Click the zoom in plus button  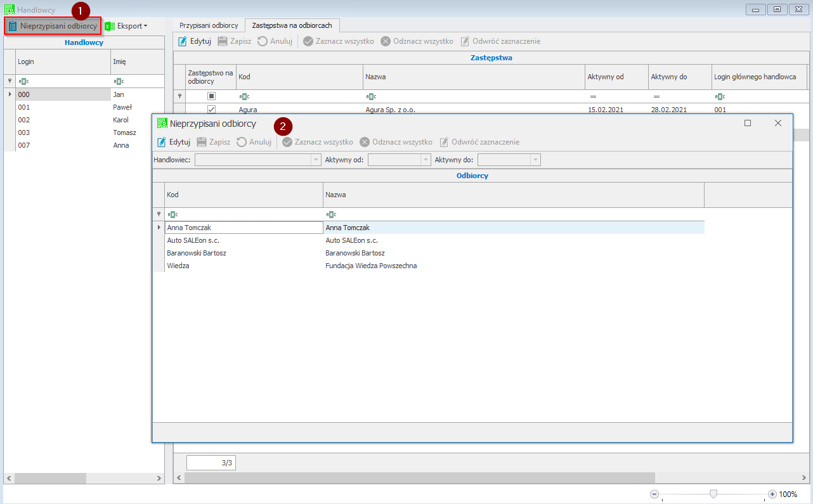pyautogui.click(x=772, y=494)
